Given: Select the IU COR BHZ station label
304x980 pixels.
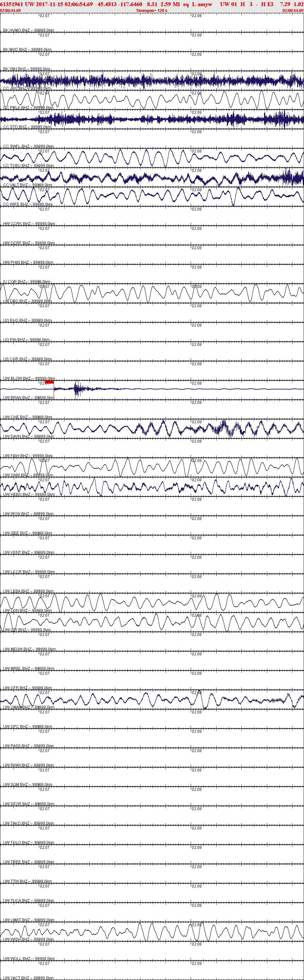Looking at the screenshot, I should tap(26, 282).
